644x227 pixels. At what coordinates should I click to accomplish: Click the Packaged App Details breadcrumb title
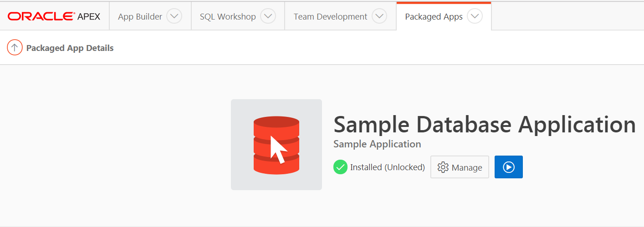(x=70, y=48)
